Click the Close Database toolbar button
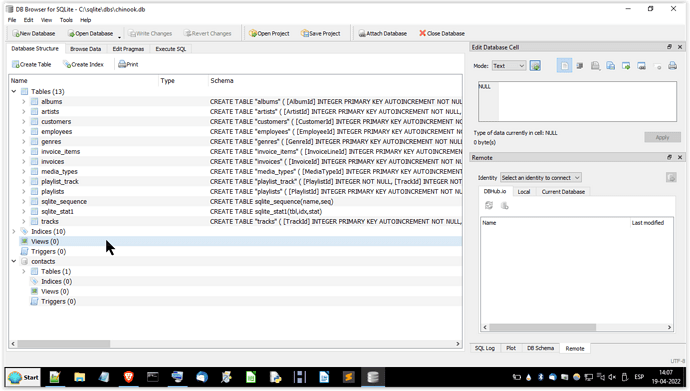690x391 pixels. pos(442,33)
